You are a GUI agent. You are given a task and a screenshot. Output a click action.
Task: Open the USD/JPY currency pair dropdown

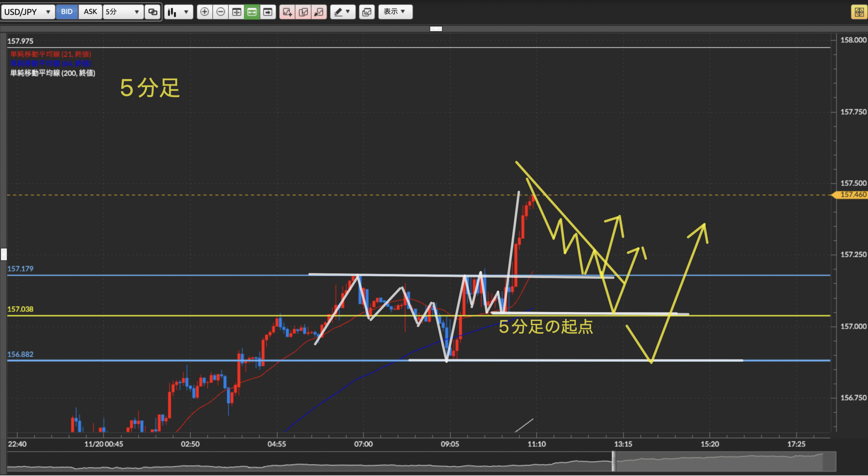[x=28, y=12]
